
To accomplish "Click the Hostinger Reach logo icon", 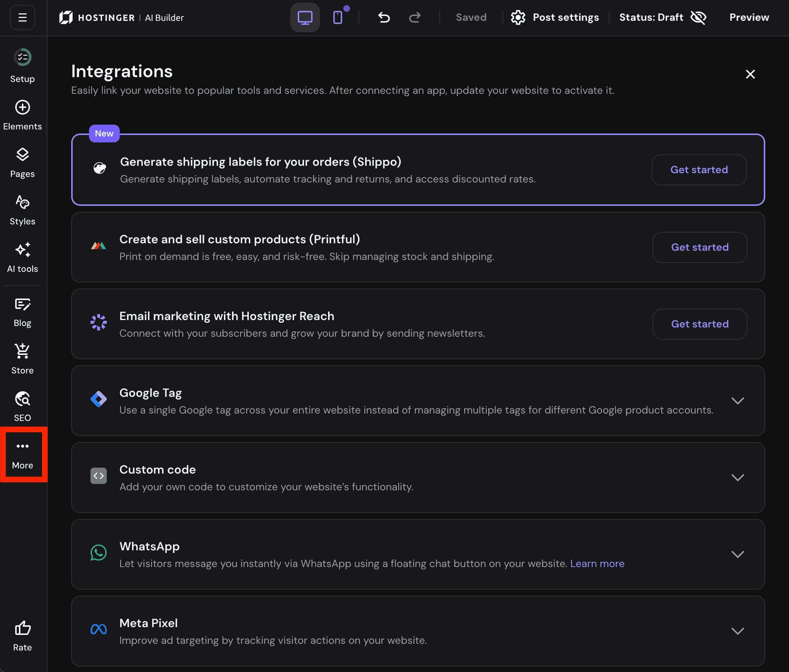I will (99, 322).
